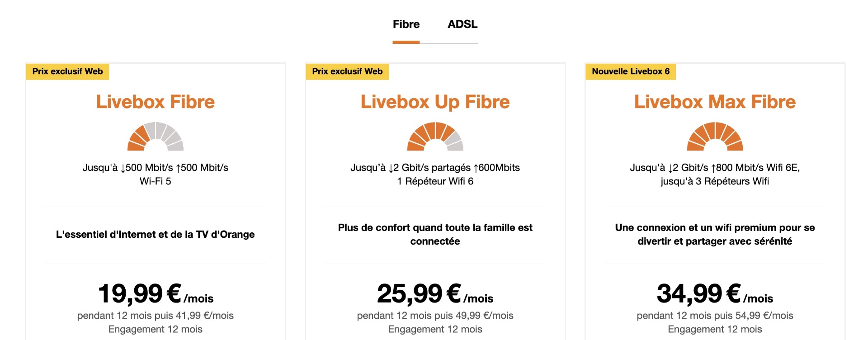This screenshot has width=868, height=340.
Task: Click the 25,99 € /mois price
Action: [x=435, y=294]
